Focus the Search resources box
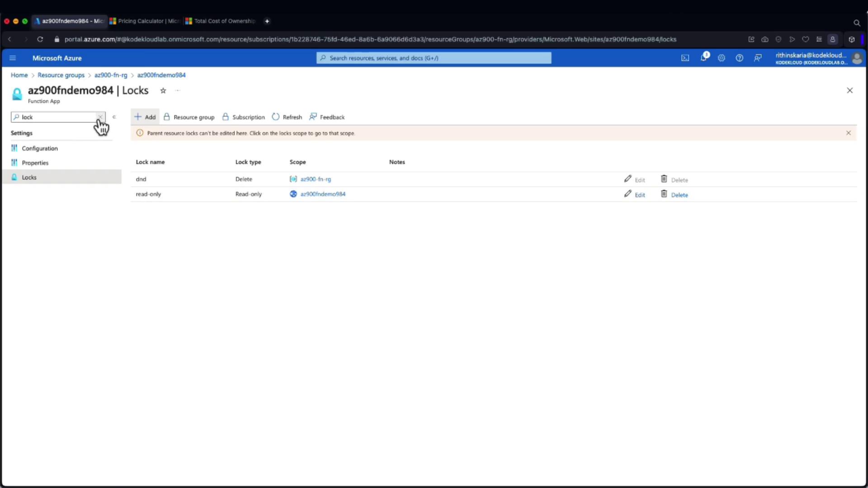Viewport: 868px width, 488px height. [434, 58]
